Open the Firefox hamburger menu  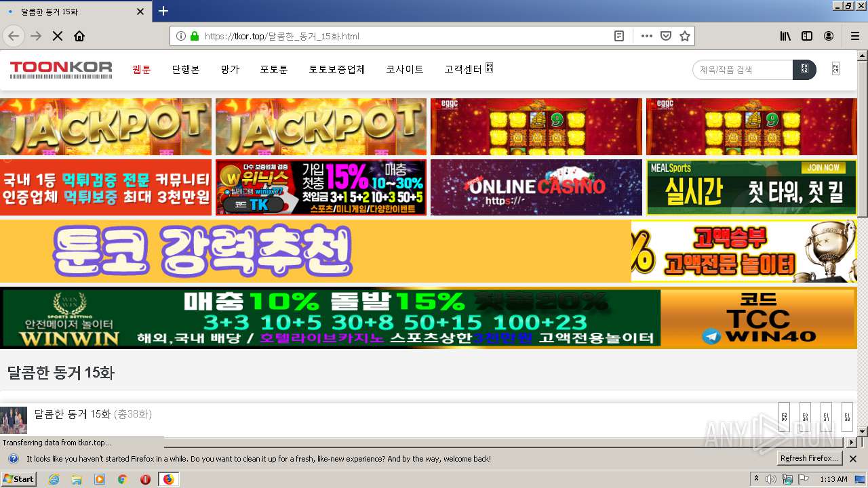click(855, 36)
